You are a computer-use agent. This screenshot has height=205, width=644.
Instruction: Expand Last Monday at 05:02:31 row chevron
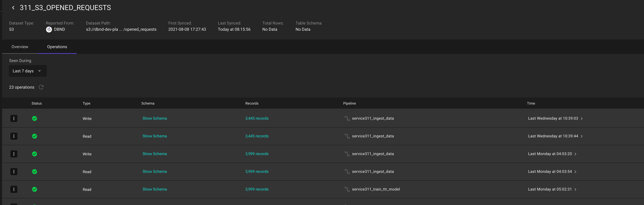click(x=575, y=189)
